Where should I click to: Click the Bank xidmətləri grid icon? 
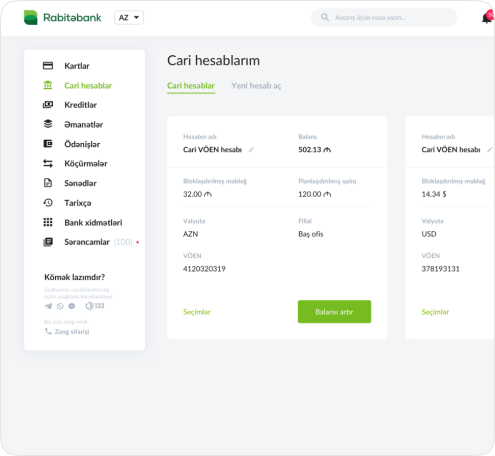pyautogui.click(x=48, y=222)
